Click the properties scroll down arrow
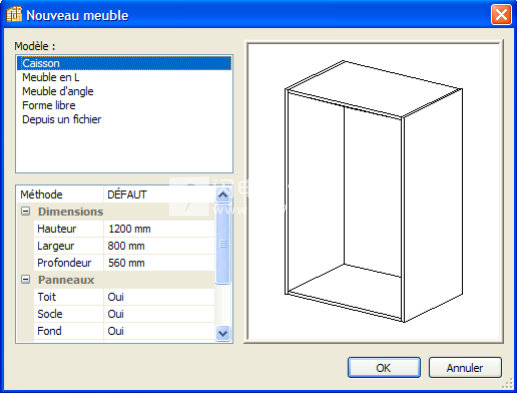The image size is (517, 393). (x=223, y=333)
